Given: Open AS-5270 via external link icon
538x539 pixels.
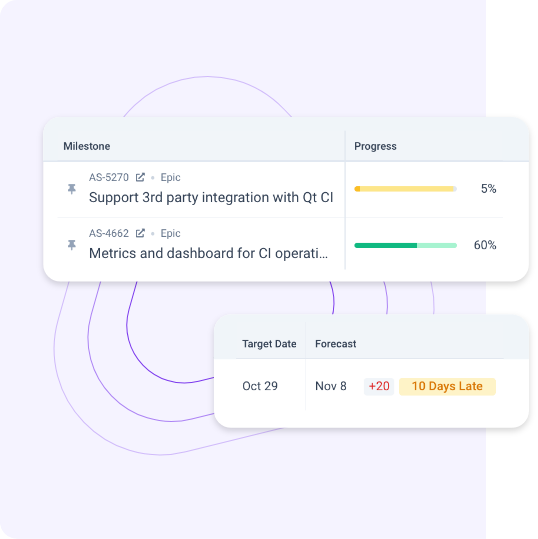Looking at the screenshot, I should tap(140, 177).
